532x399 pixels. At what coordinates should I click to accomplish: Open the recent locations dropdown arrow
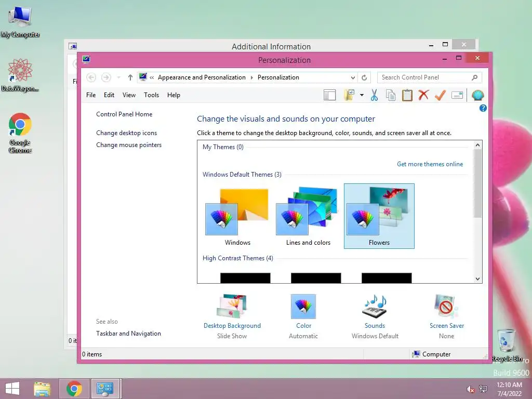pos(119,77)
